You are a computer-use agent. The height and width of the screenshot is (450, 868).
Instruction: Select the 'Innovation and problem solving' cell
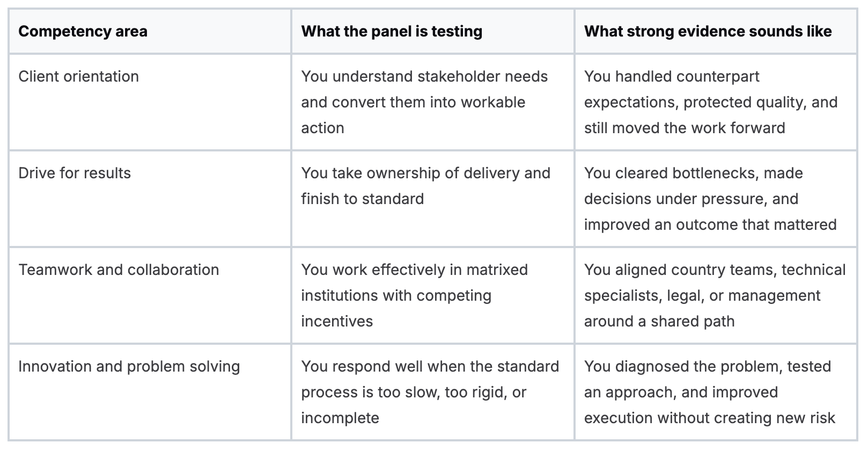(129, 366)
